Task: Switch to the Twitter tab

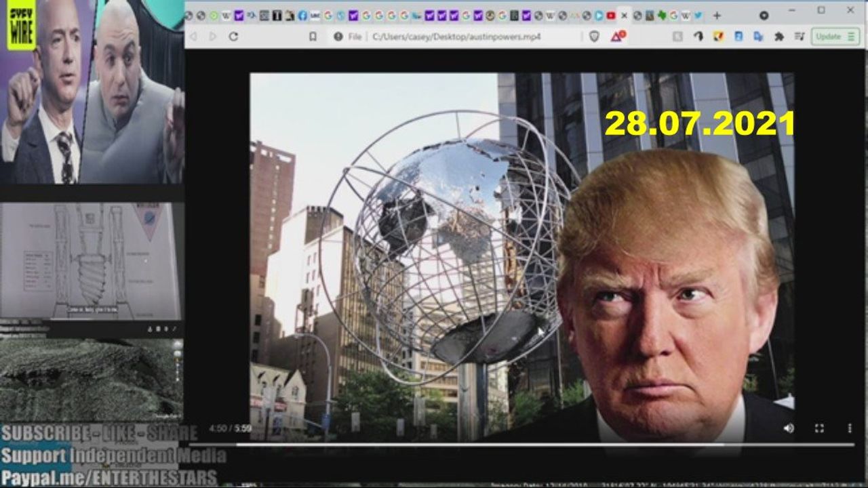Action: [x=698, y=16]
